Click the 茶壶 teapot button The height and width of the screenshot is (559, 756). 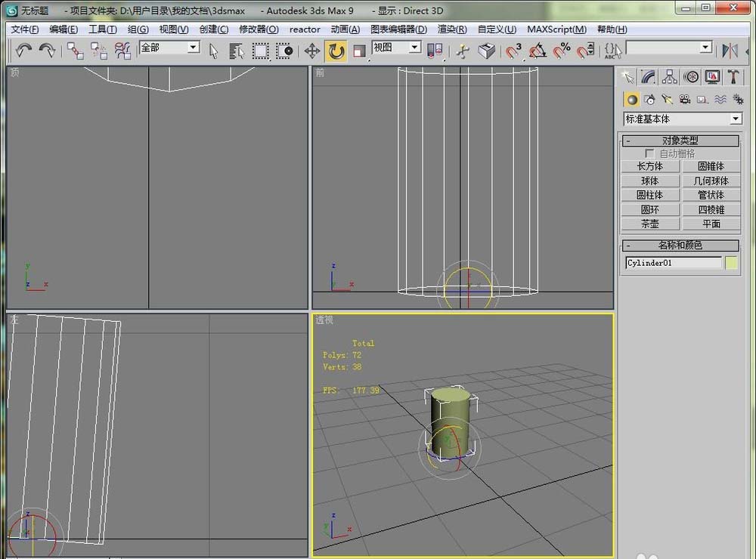coord(649,224)
